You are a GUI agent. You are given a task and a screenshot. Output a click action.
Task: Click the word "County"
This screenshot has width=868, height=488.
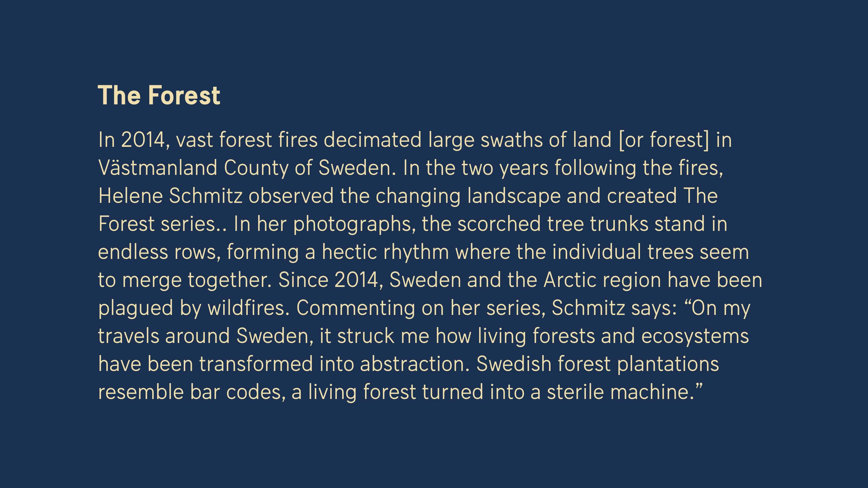256,168
